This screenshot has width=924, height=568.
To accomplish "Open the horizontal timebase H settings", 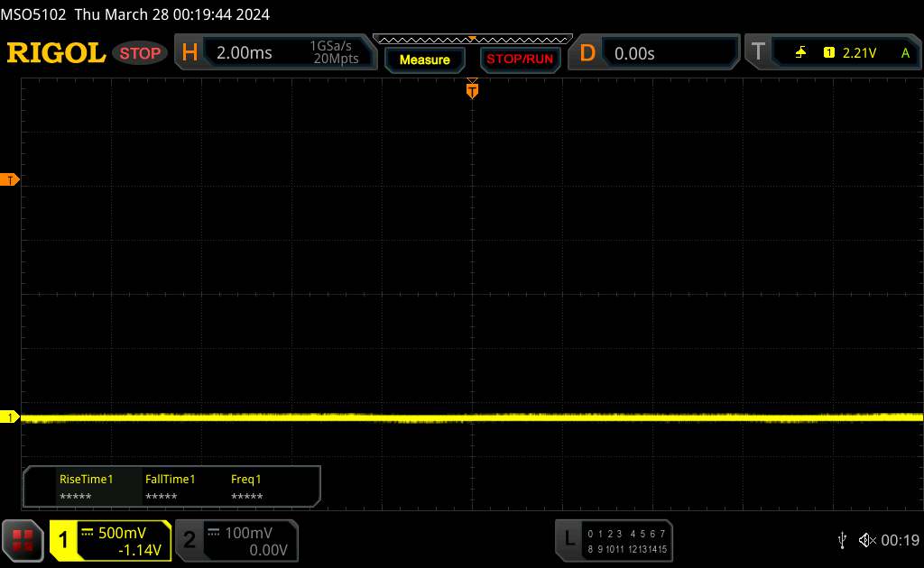I will [189, 53].
